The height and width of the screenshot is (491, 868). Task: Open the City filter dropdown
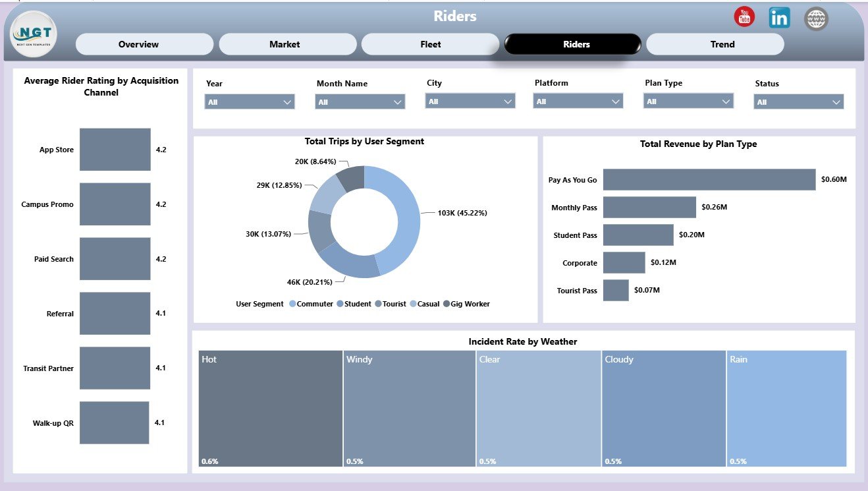coord(470,101)
